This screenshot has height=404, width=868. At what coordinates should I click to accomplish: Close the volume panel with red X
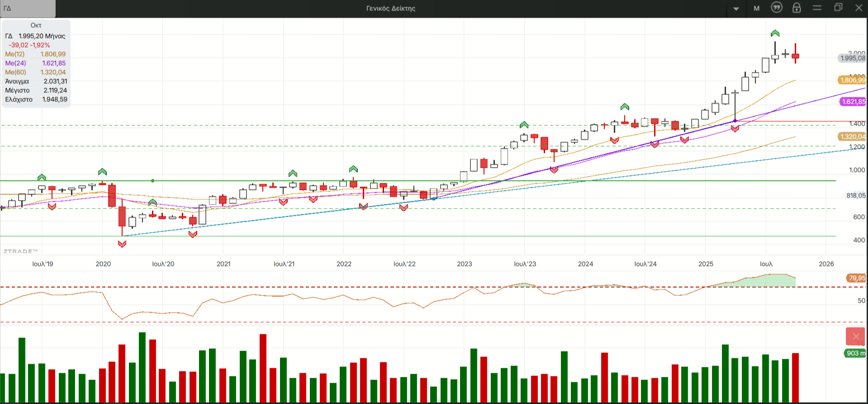tap(855, 336)
